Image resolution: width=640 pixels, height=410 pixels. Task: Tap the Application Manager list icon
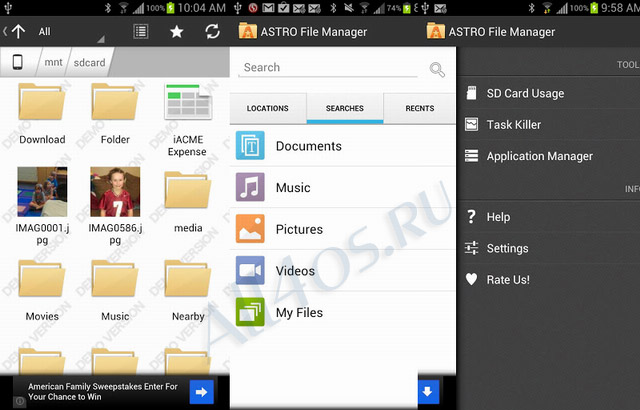(471, 155)
